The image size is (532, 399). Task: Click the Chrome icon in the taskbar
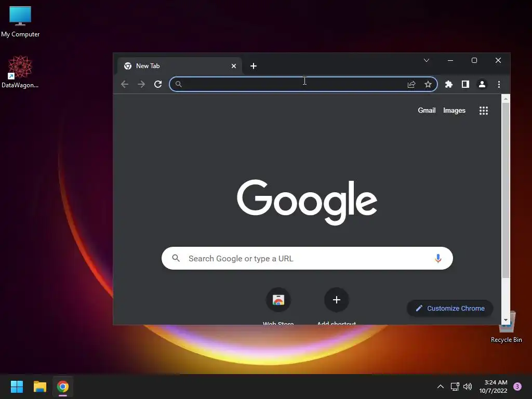click(x=63, y=387)
